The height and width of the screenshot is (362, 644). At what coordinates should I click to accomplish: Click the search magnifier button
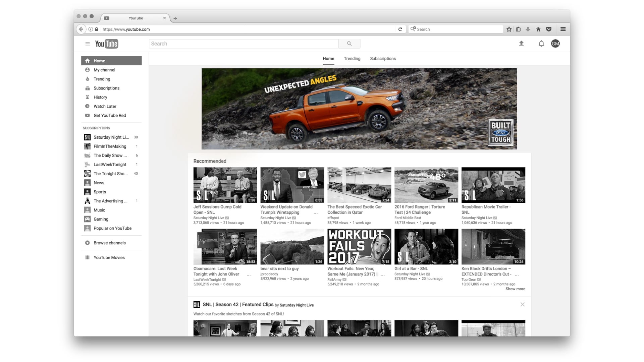click(x=350, y=43)
